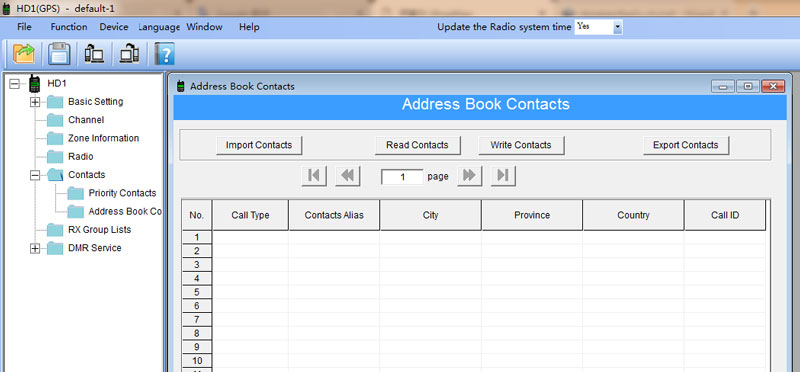
Task: Collapse the Contacts tree node
Action: coord(35,175)
